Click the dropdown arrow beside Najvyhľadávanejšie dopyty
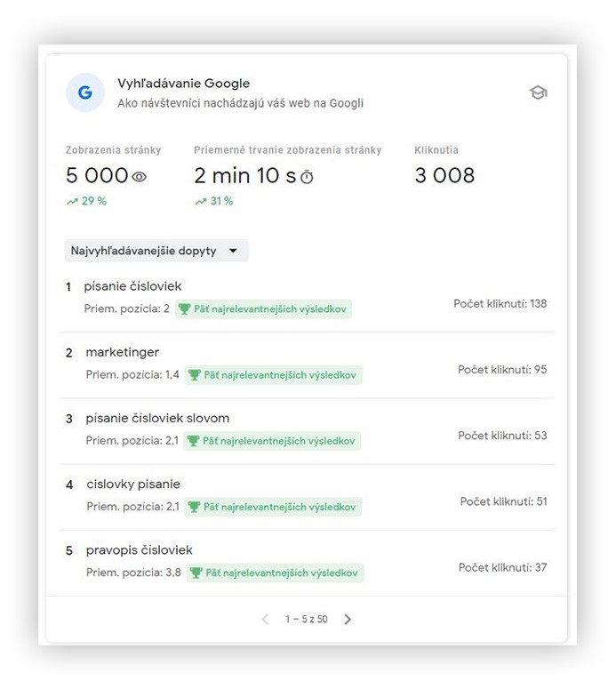Image resolution: width=616 pixels, height=697 pixels. point(233,251)
